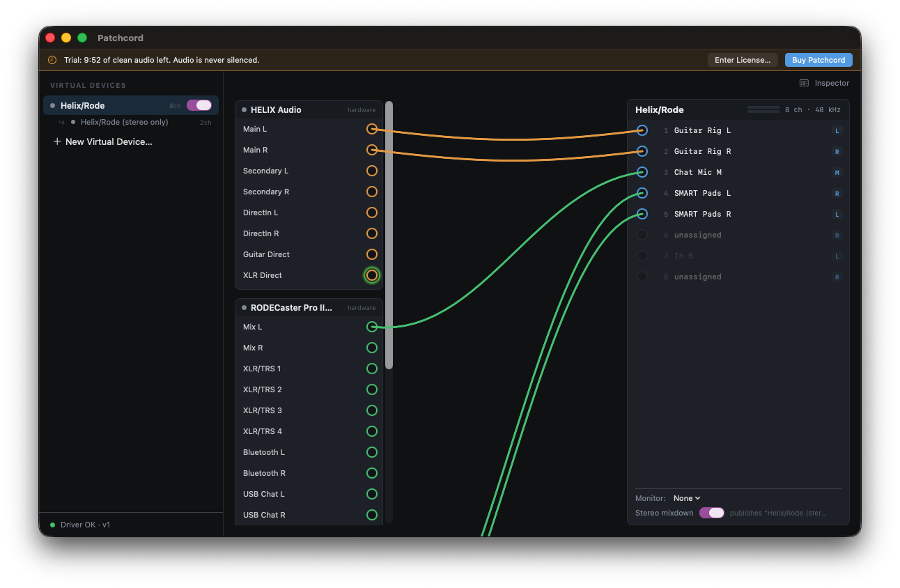The image size is (900, 588).
Task: Click the XLR/TRS 3 port circle
Action: pos(372,410)
